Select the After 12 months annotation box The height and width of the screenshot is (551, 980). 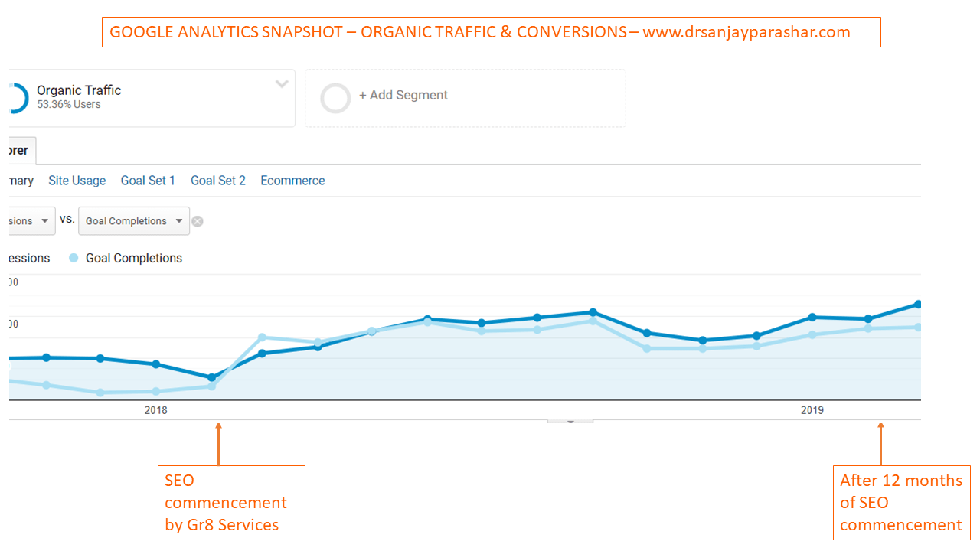point(901,503)
